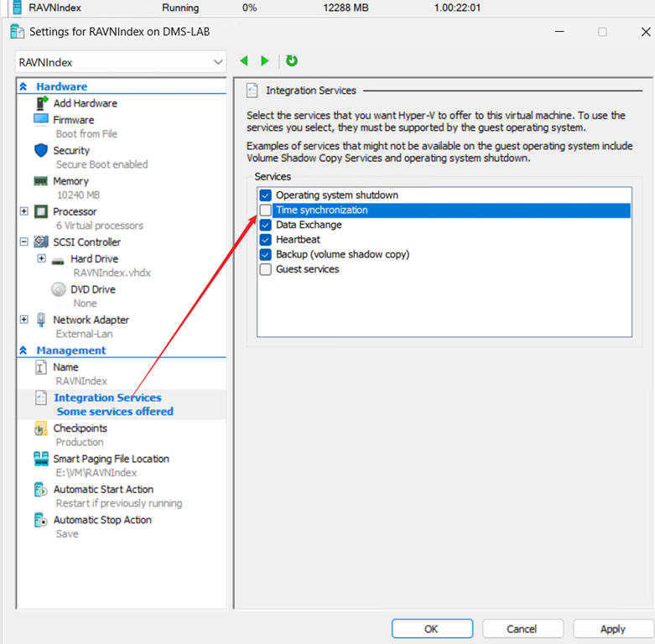The height and width of the screenshot is (644, 655).
Task: Click the Firmware monitor icon
Action: point(41,120)
